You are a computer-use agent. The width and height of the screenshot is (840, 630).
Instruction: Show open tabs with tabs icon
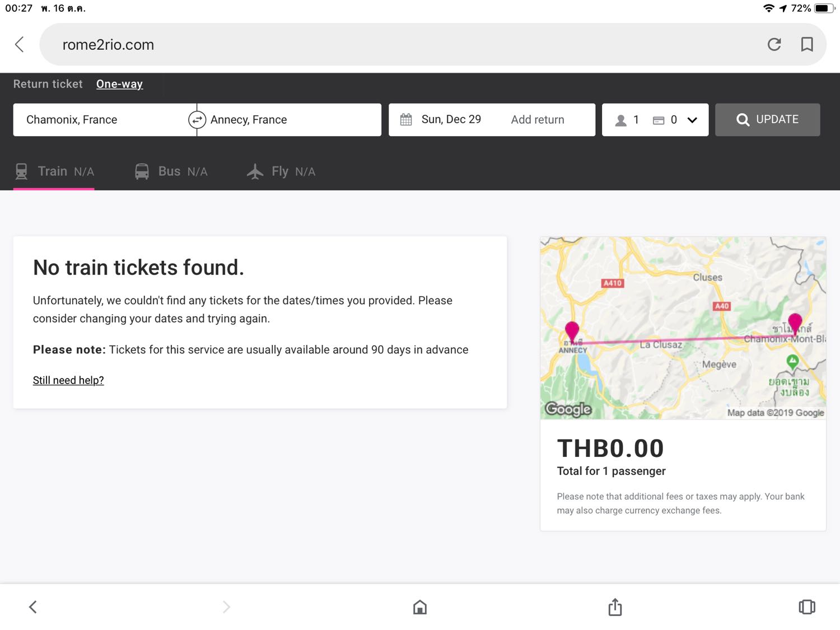807,607
